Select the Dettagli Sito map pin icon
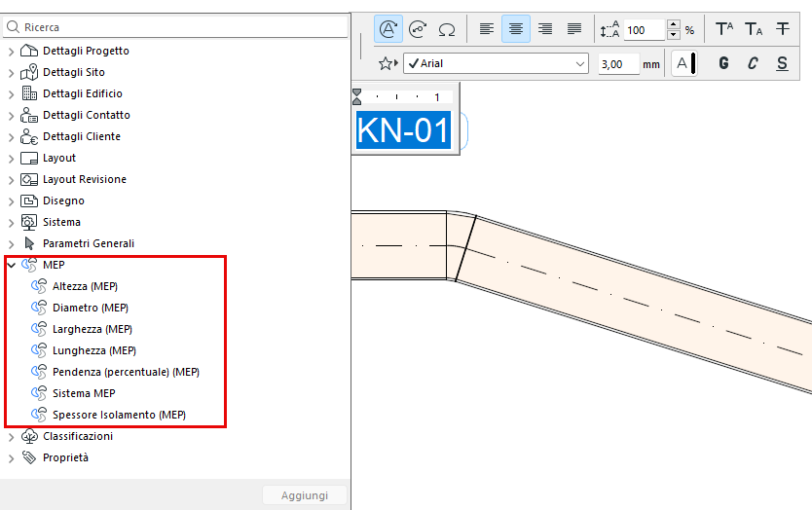 pyautogui.click(x=29, y=72)
